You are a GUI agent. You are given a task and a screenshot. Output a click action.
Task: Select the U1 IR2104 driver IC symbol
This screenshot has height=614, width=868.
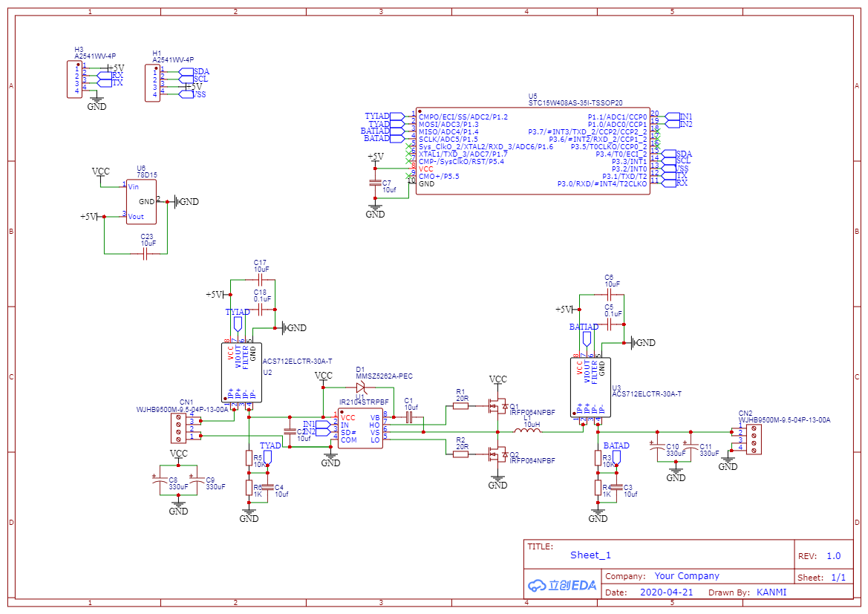click(360, 428)
